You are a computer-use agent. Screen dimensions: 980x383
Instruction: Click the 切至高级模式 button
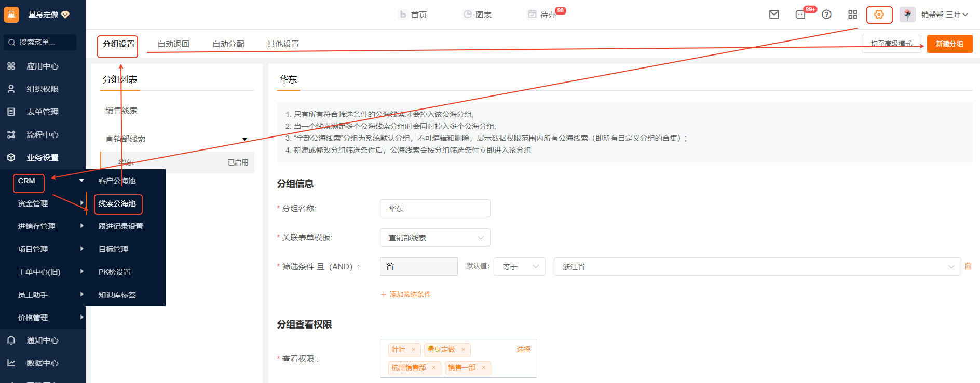[x=891, y=44]
